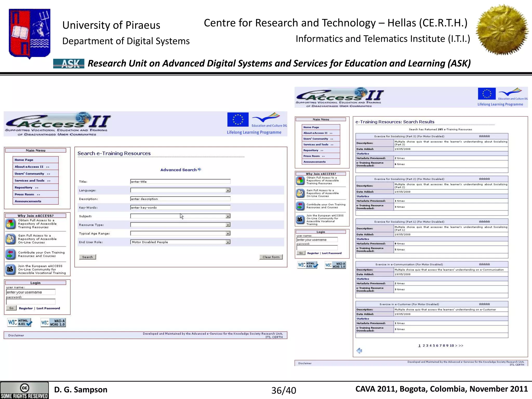Click Exercise for Socializing (Part 2) title
The image size is (532, 399).
[409, 179]
